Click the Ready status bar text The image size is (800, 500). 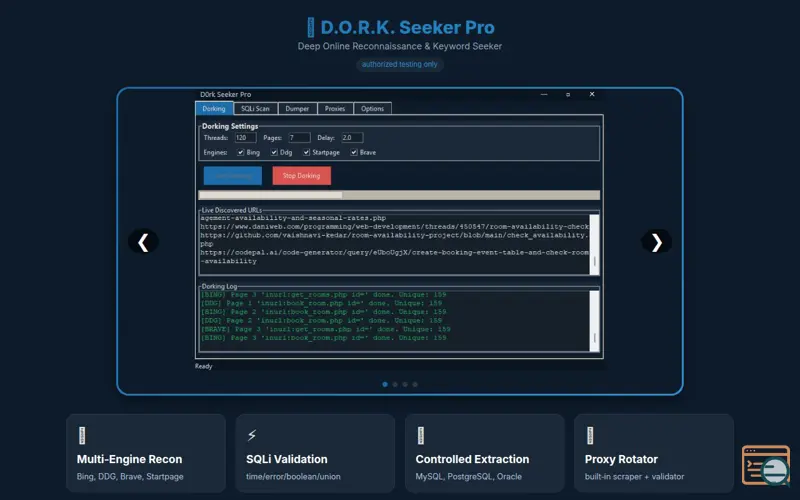(204, 366)
